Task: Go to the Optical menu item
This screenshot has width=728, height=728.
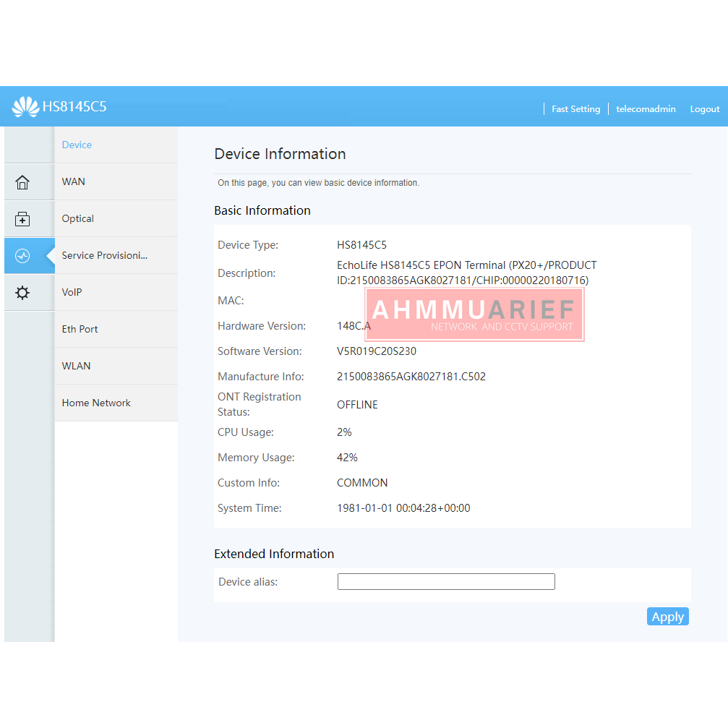Action: coord(78,218)
